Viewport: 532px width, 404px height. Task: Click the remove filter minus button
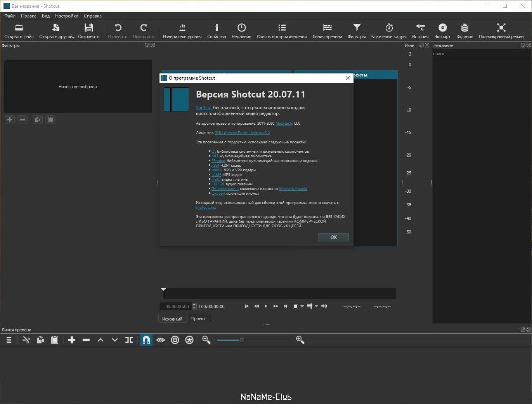(23, 120)
